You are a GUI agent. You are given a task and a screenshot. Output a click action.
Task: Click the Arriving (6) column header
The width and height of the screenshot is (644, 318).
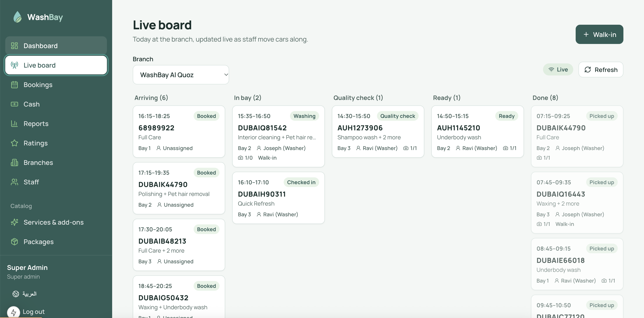pyautogui.click(x=151, y=98)
